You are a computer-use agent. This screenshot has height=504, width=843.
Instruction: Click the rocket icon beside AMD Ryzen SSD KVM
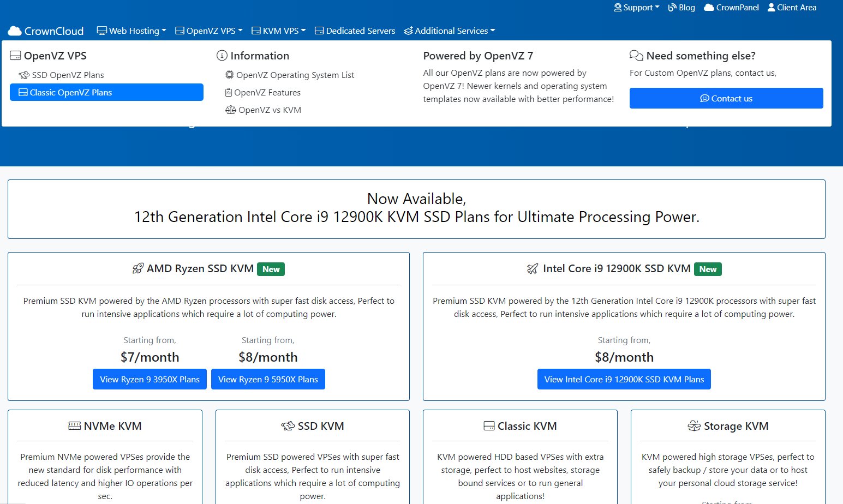(138, 269)
